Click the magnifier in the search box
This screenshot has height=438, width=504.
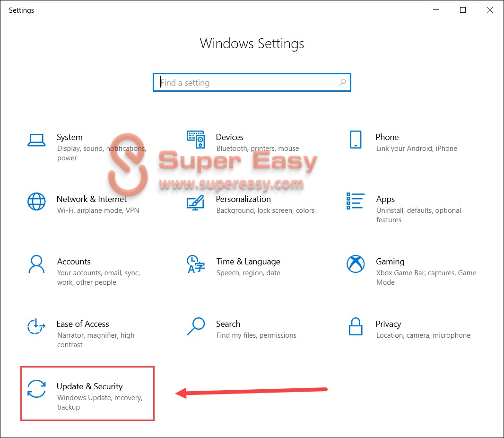pyautogui.click(x=342, y=82)
